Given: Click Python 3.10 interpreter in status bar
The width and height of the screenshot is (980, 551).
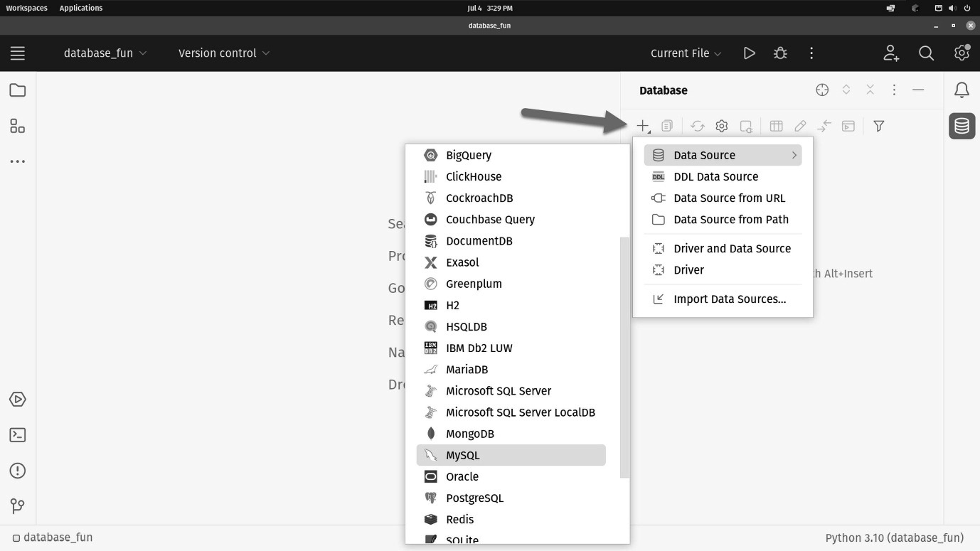Looking at the screenshot, I should pos(894,537).
